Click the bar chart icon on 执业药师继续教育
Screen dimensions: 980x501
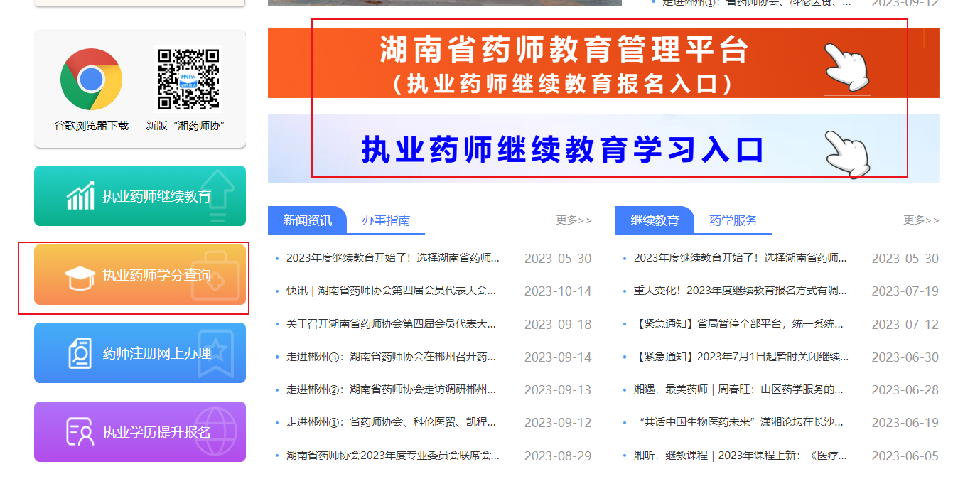tap(80, 196)
